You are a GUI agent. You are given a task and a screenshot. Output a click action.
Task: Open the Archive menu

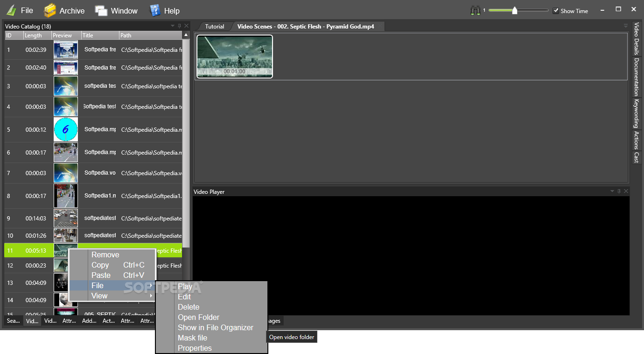coord(64,10)
